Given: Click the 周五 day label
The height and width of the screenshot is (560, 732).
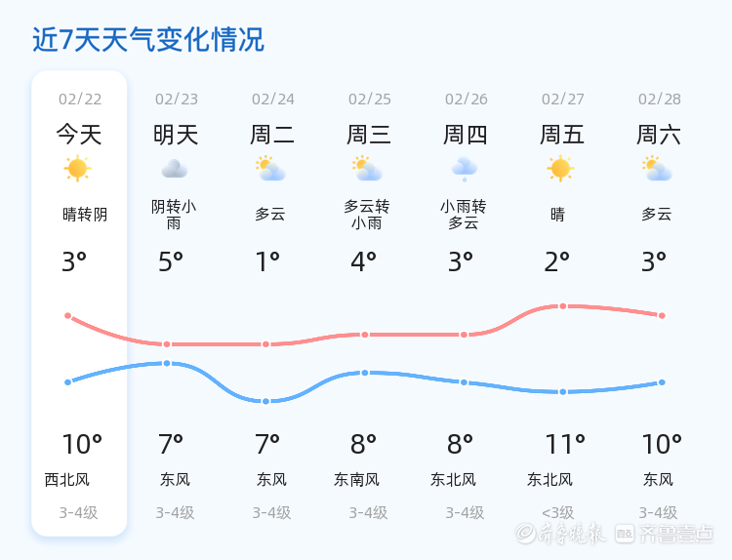Looking at the screenshot, I should [562, 135].
